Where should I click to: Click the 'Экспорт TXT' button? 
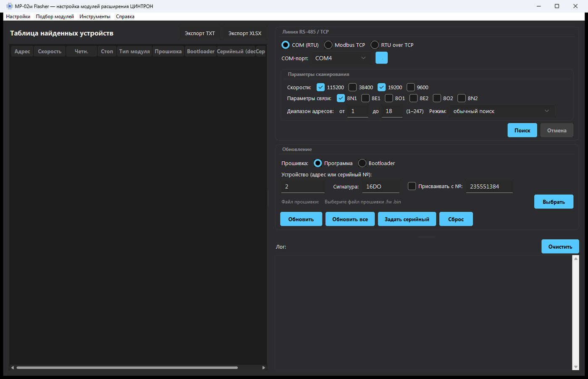[200, 33]
